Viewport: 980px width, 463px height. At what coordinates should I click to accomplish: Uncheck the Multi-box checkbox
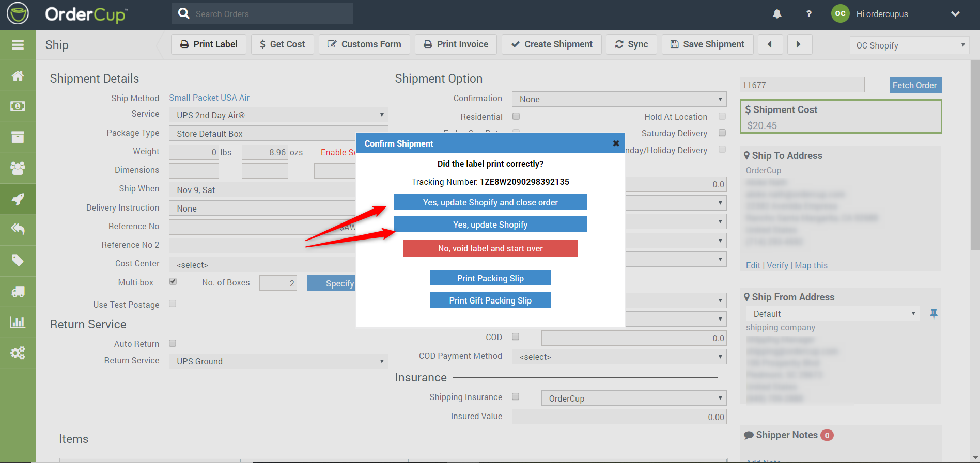pos(173,282)
